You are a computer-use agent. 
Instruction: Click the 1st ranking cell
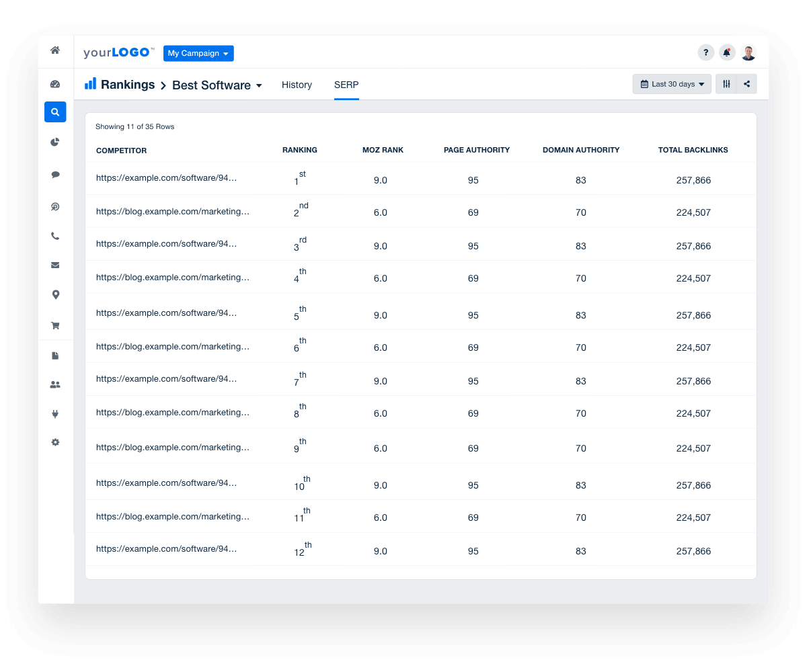pos(300,178)
